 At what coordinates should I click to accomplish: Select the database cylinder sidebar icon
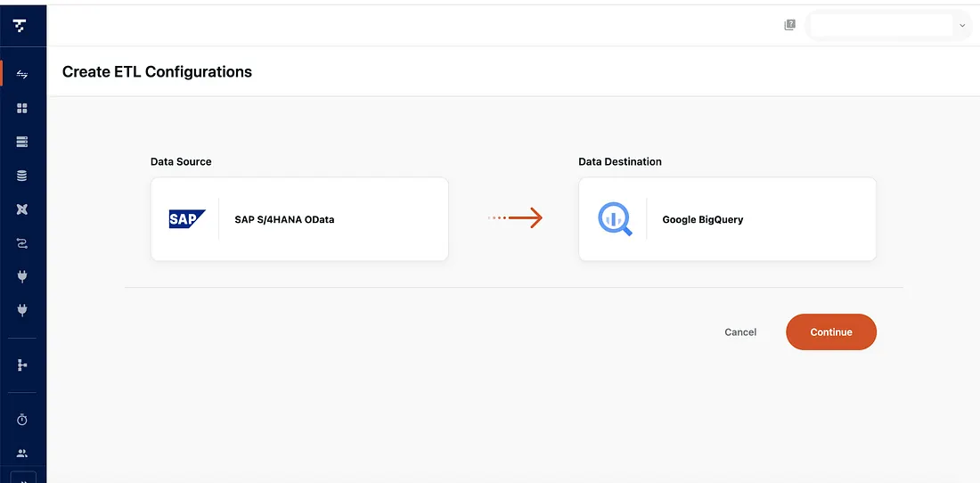point(22,176)
